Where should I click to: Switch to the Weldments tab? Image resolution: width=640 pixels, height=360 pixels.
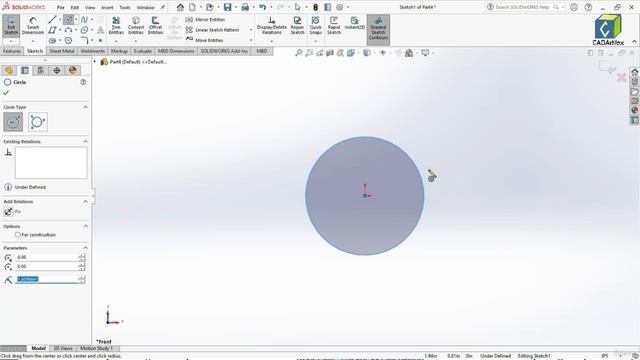93,51
